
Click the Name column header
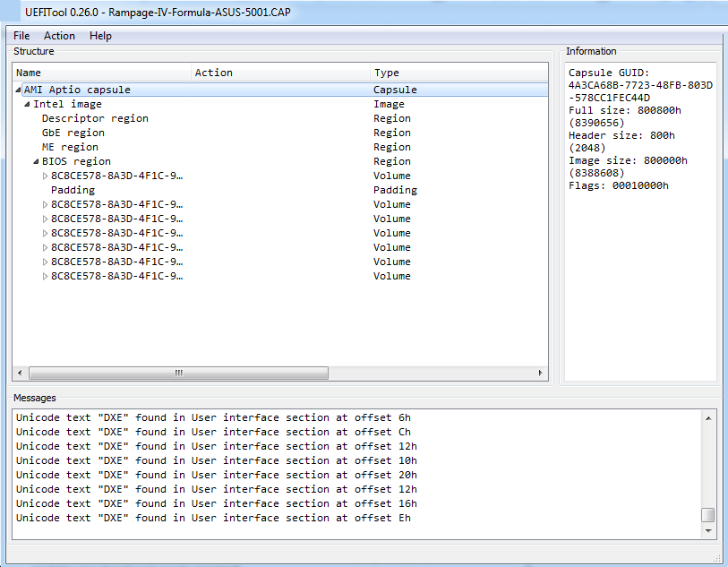(102, 73)
